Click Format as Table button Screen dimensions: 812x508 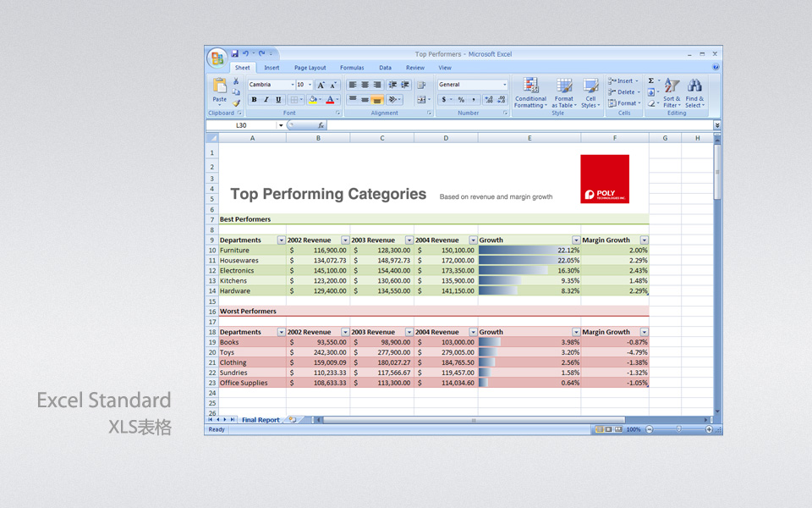click(564, 93)
